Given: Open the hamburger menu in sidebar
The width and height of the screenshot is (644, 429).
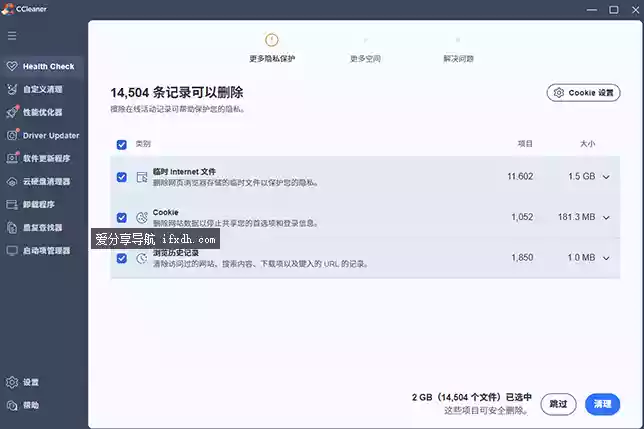Looking at the screenshot, I should coord(12,36).
